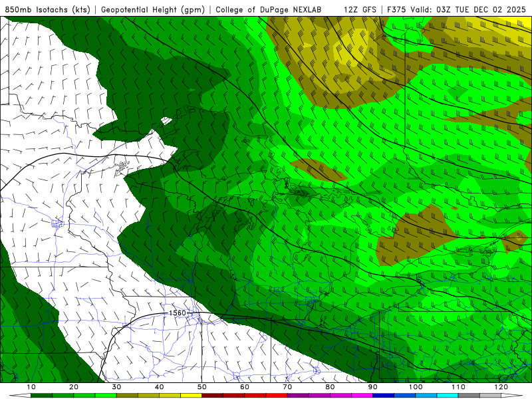Select the bright magenta swatch just before 90
Screen dimensions: 532x399
click(x=362, y=396)
